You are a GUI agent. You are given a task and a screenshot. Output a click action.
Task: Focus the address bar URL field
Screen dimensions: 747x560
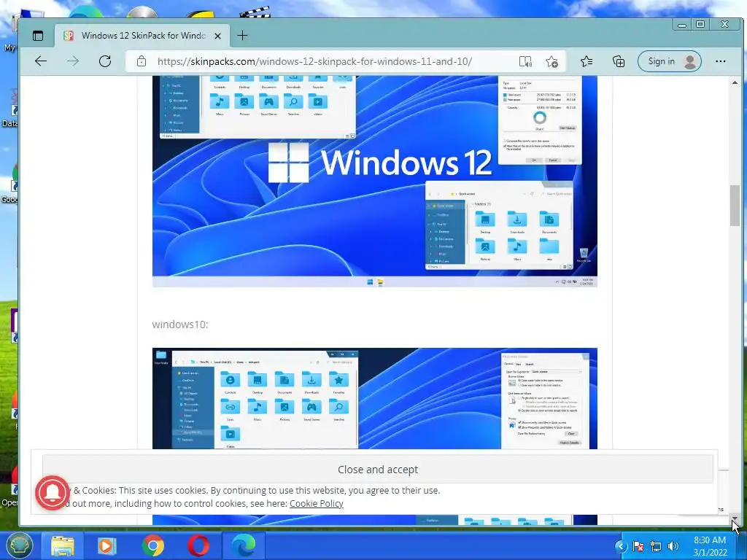pos(314,61)
